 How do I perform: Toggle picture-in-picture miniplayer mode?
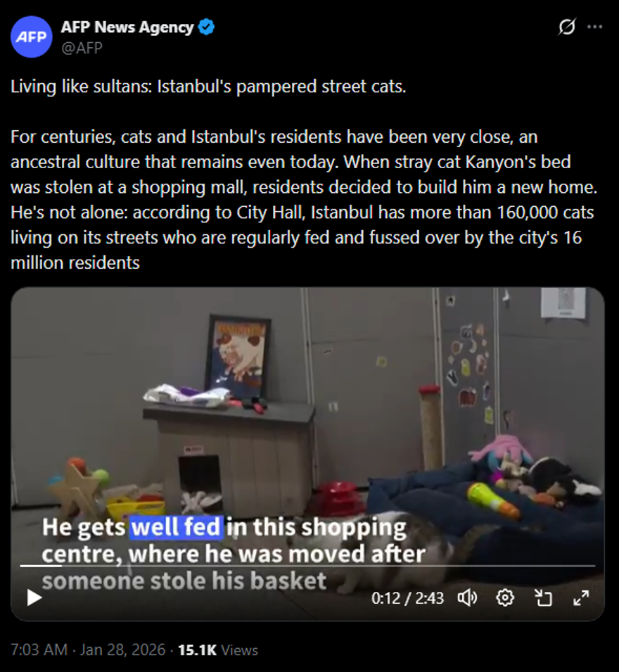[x=543, y=597]
